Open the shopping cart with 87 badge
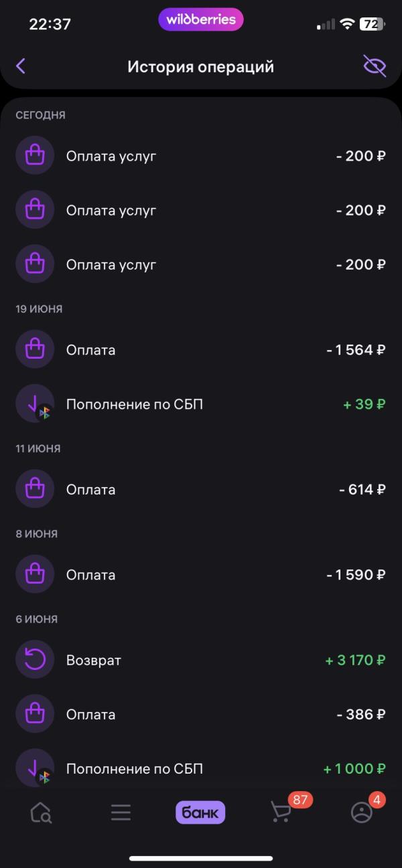 281,812
